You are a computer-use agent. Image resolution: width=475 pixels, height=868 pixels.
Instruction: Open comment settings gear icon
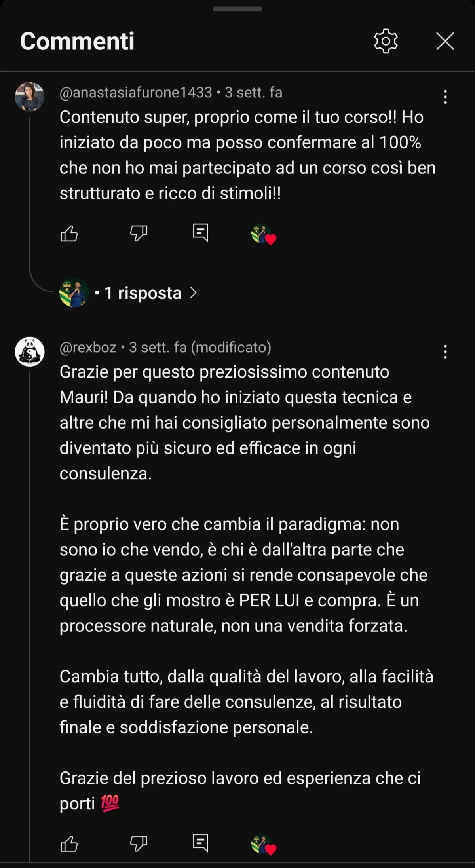click(386, 41)
